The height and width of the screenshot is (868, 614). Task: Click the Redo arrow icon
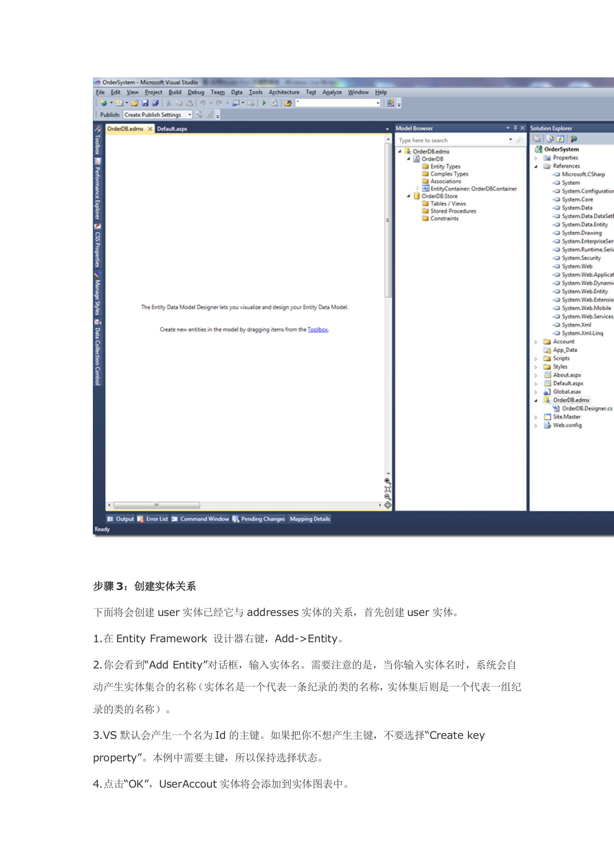pyautogui.click(x=219, y=103)
